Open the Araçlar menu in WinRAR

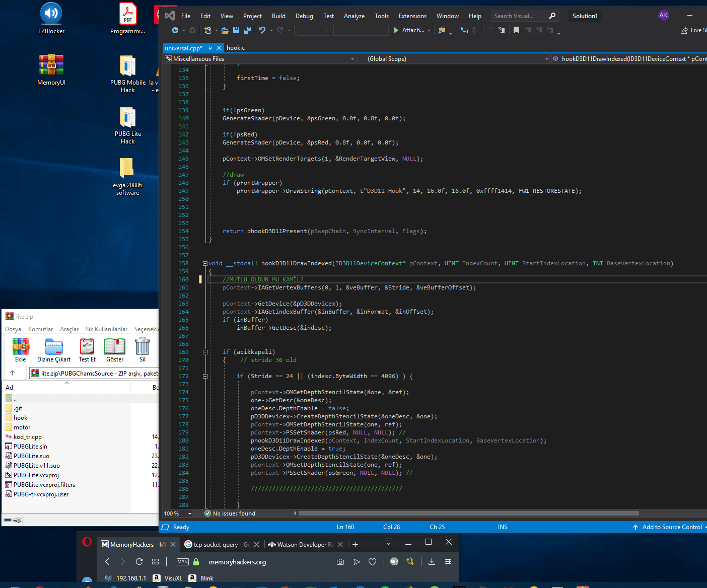point(69,329)
